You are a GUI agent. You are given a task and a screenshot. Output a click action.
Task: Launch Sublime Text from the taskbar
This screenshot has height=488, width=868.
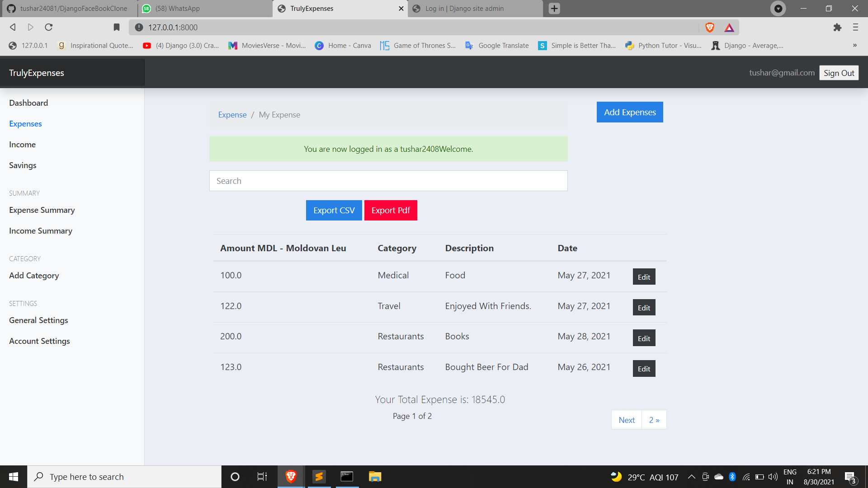[x=319, y=476]
